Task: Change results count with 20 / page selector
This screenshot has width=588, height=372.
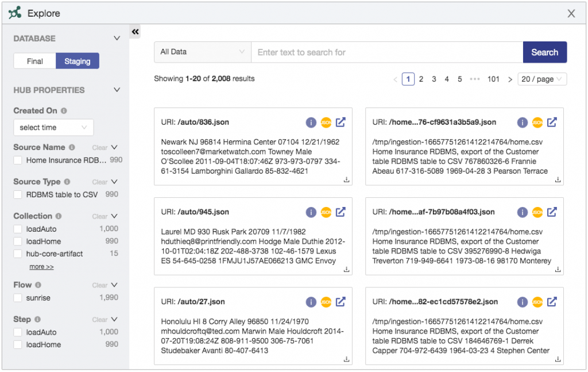Action: [x=541, y=78]
